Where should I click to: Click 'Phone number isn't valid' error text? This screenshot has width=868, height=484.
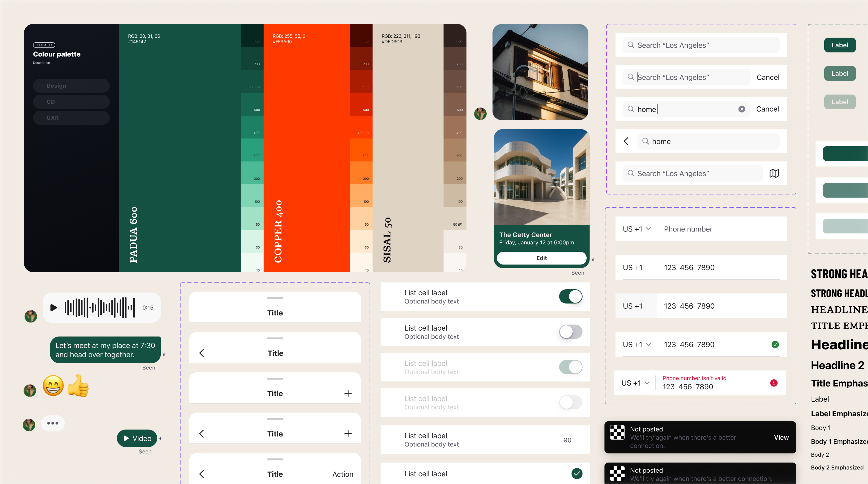pos(694,378)
